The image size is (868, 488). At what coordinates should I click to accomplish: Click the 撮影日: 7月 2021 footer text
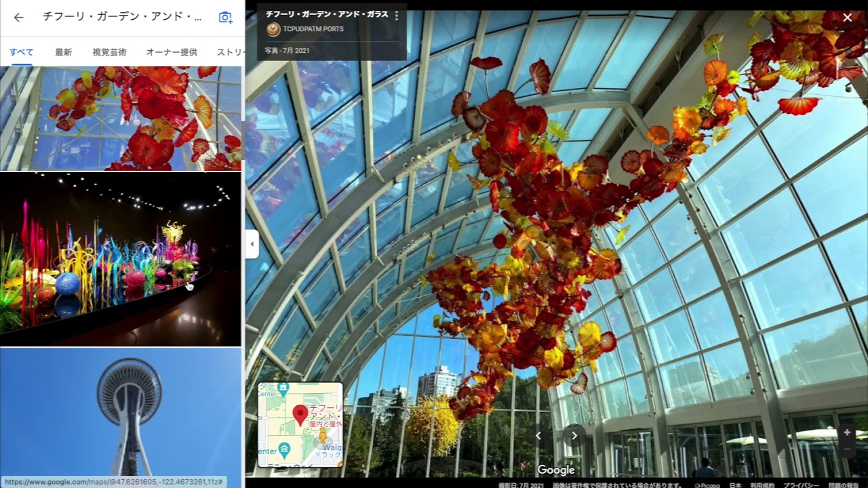520,485
